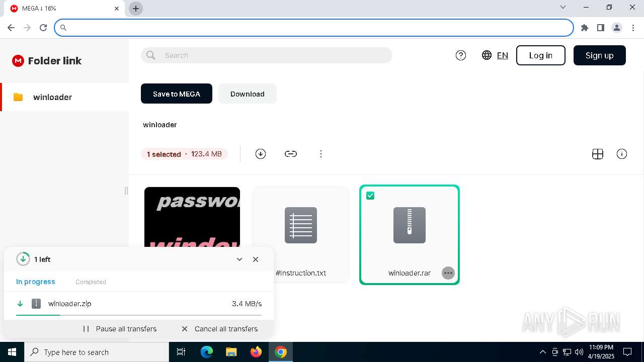
Task: Select the winloader folder in the sidebar
Action: click(x=64, y=97)
